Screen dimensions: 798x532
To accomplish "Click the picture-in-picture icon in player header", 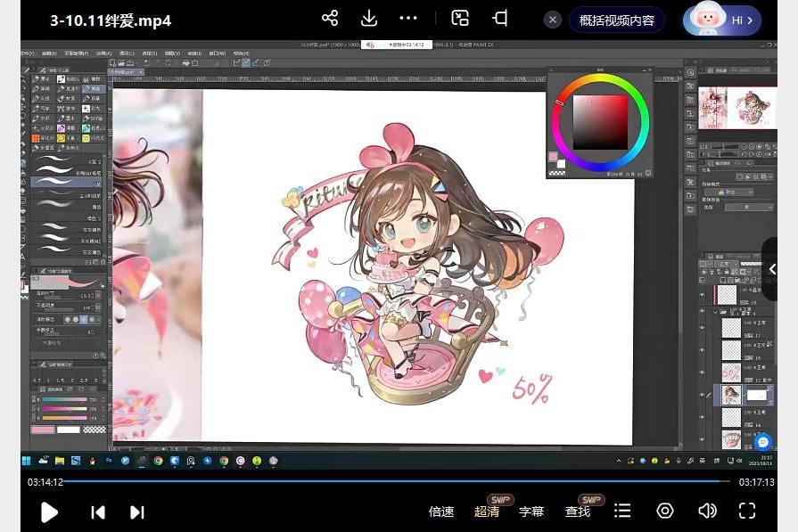I will pyautogui.click(x=459, y=19).
